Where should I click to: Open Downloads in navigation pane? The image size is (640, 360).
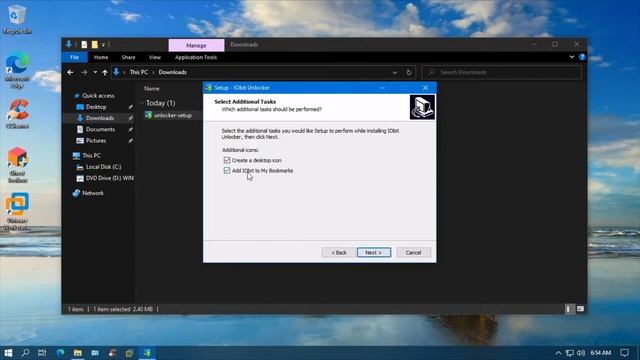100,118
